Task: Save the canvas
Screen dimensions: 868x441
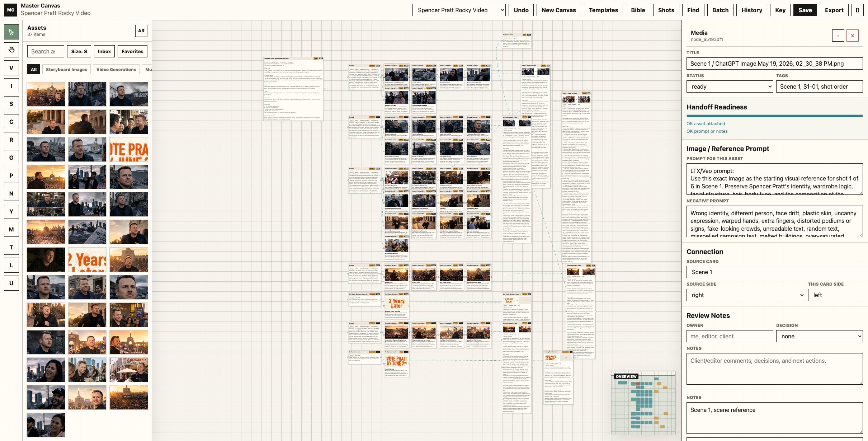Action: (805, 10)
